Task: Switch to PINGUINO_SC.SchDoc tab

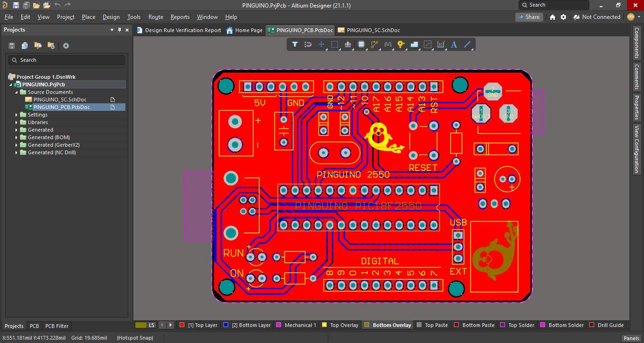Action: (369, 30)
